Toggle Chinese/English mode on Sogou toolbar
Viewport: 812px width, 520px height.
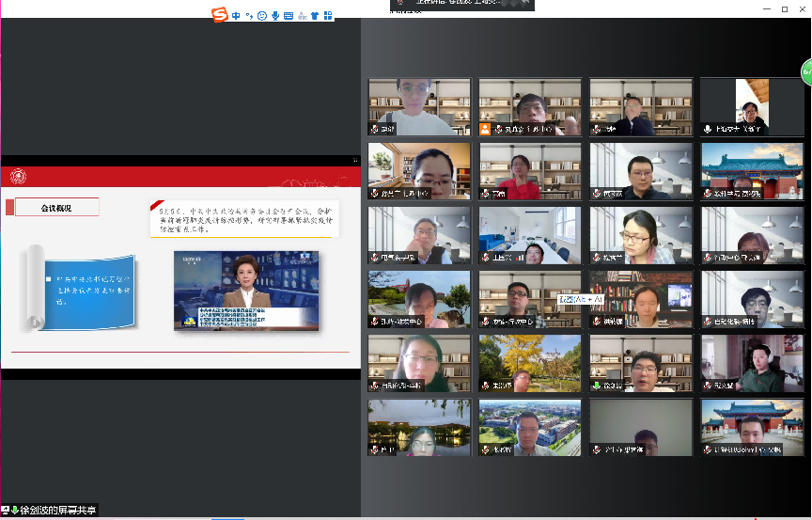236,15
